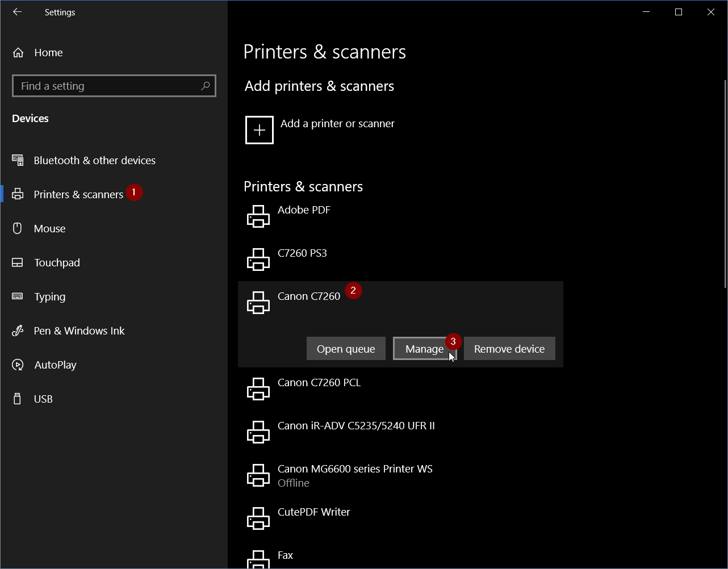Click the Canon C7260 PCL printer icon
728x569 pixels.
click(258, 389)
